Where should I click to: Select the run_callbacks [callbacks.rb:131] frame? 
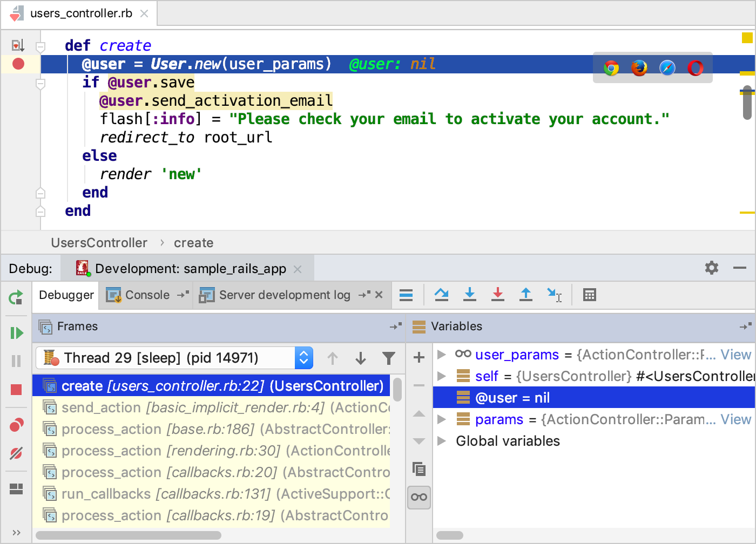coord(211,494)
